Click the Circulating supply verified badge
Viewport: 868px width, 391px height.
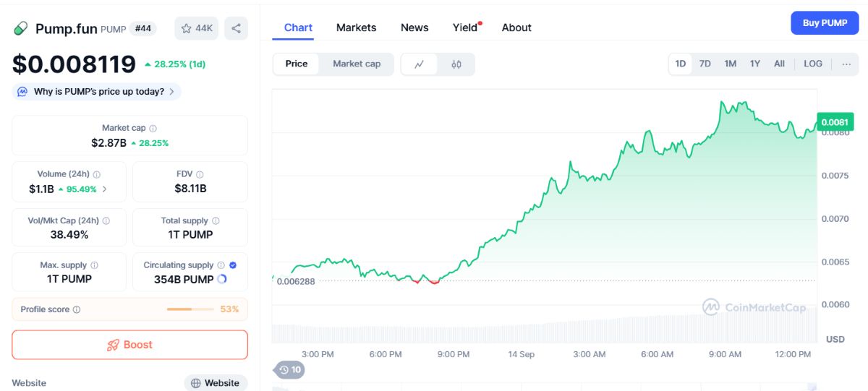(233, 265)
